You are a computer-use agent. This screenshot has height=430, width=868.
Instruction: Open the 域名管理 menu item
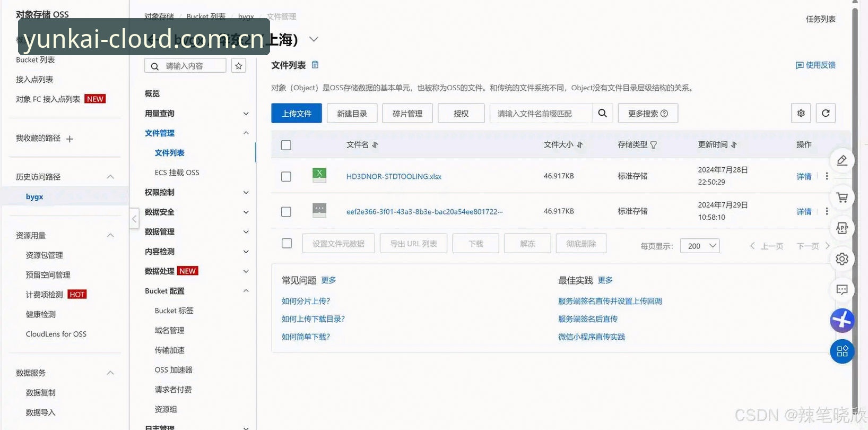[x=170, y=330]
